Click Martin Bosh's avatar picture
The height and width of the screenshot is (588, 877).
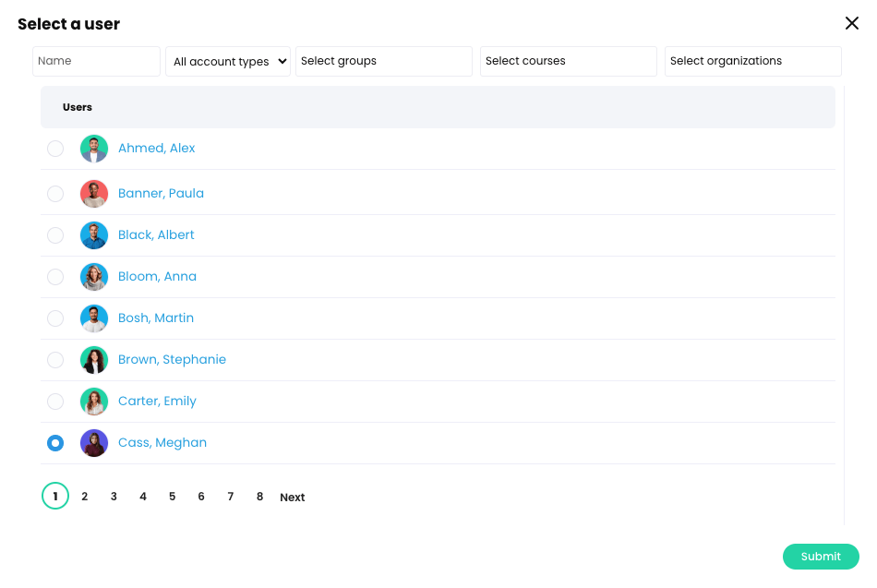click(x=94, y=318)
